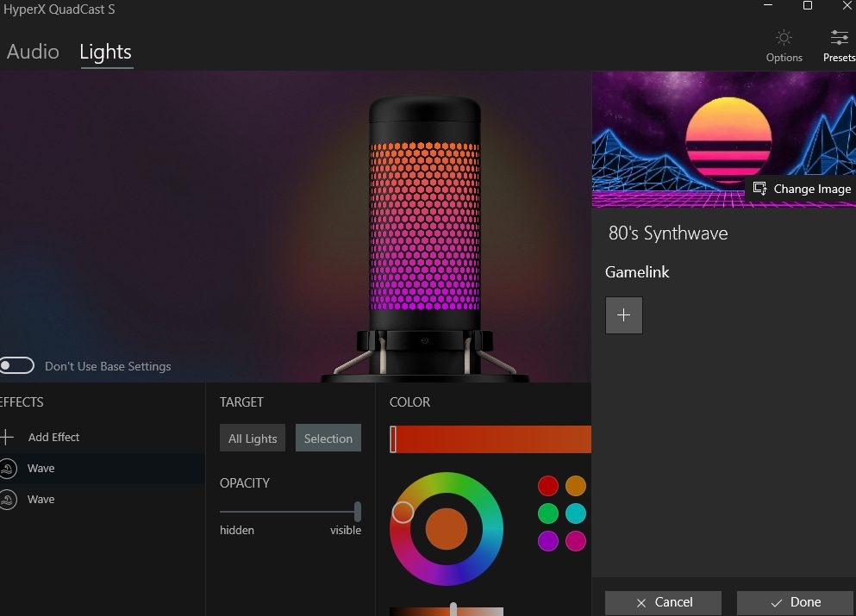Click the highlighted Wave effect's icon

coord(8,469)
